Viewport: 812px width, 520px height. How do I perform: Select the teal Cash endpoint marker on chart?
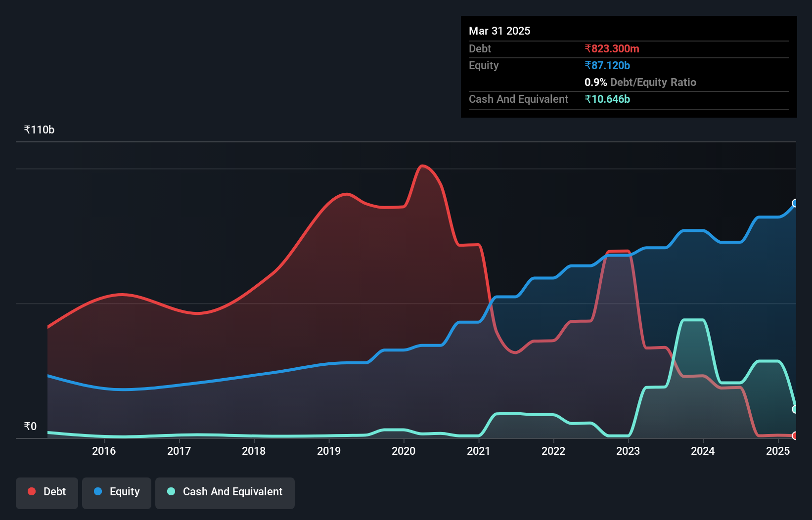coord(795,409)
